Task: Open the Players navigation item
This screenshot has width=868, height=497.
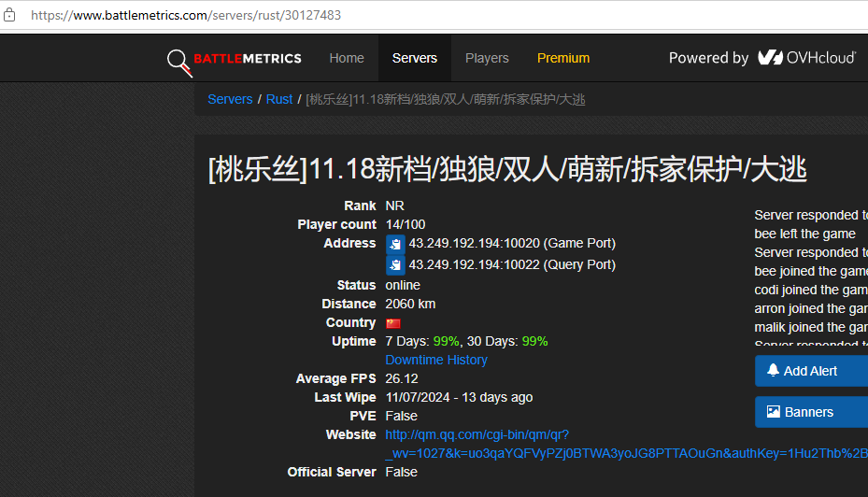Action: [x=487, y=58]
